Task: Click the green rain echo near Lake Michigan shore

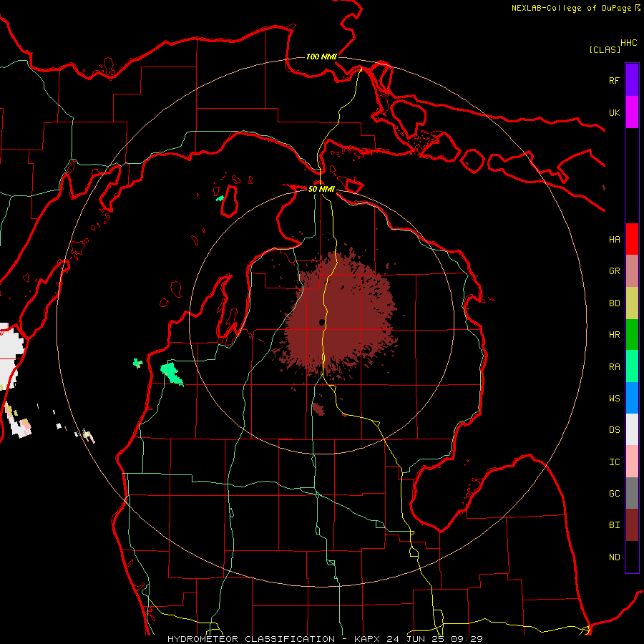Action: pos(171,373)
